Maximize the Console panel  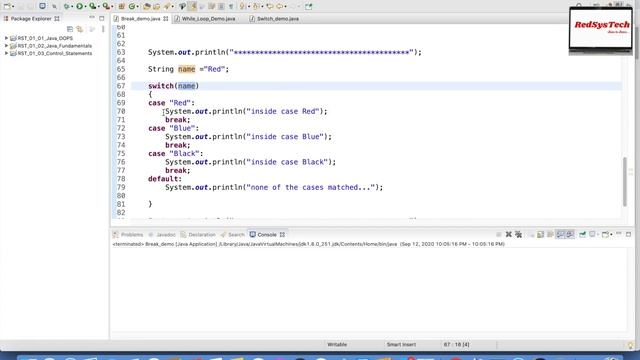629,234
